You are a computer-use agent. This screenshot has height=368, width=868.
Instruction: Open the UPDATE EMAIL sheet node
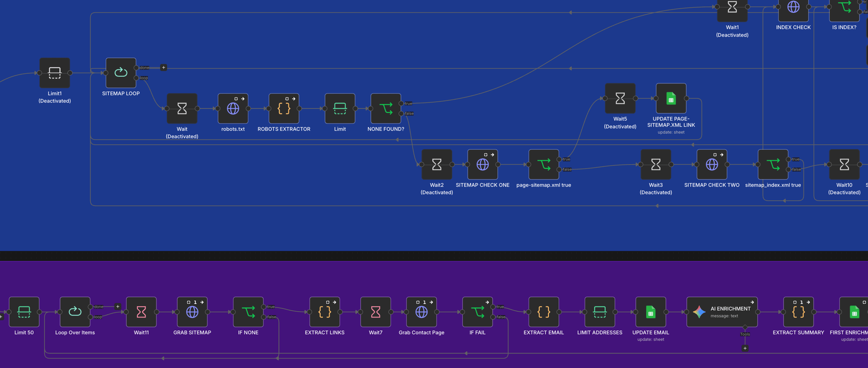coord(651,312)
